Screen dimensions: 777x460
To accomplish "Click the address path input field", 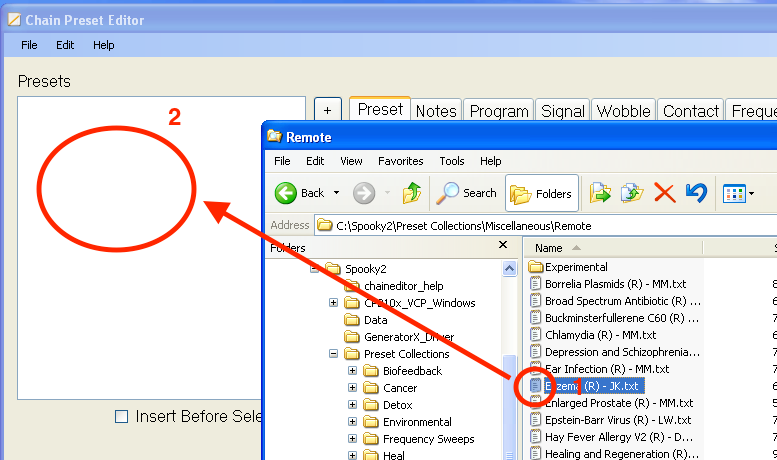I will [x=545, y=226].
